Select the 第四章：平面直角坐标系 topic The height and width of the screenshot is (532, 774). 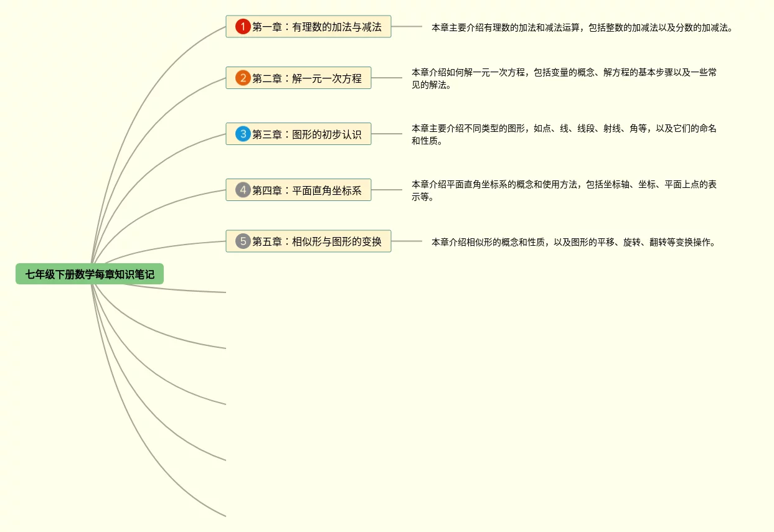298,190
